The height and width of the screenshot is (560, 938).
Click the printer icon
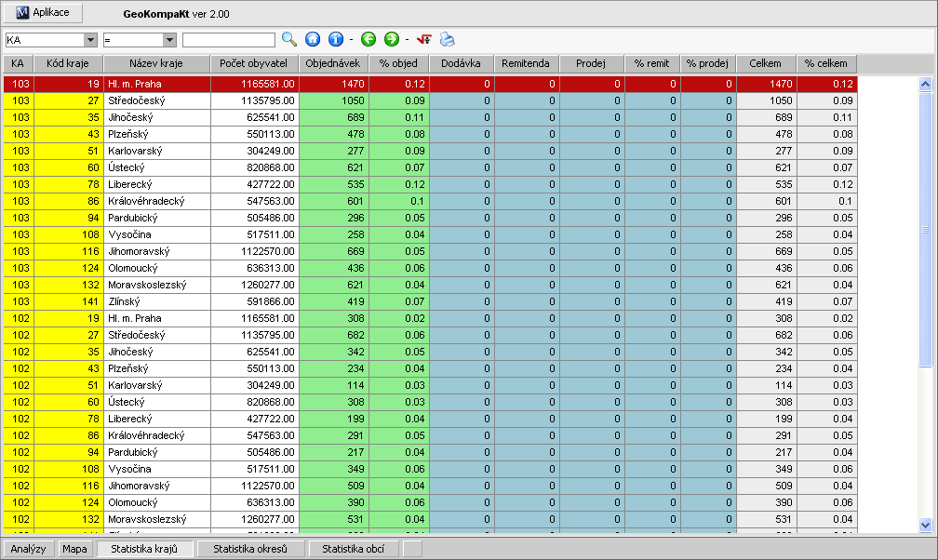tap(448, 40)
